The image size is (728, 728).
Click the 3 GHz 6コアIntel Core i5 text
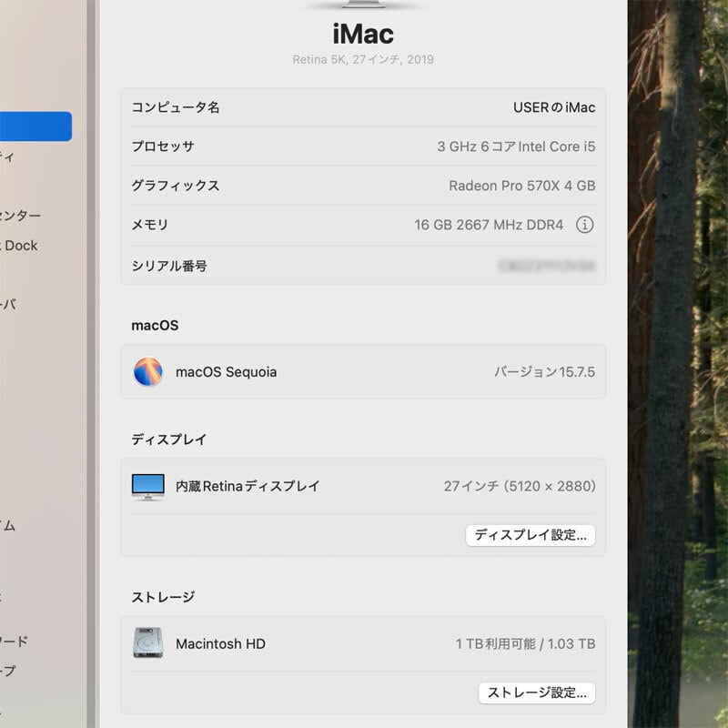pos(516,147)
